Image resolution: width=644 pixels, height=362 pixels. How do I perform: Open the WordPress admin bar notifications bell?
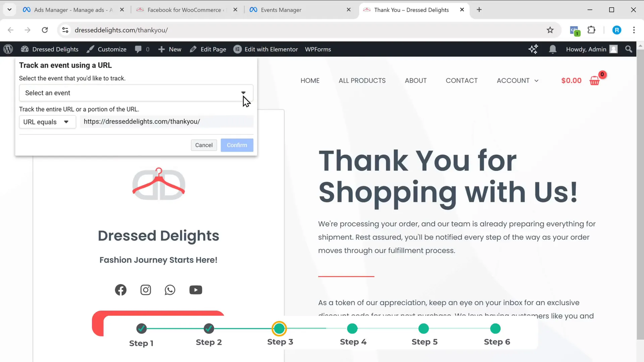click(552, 49)
